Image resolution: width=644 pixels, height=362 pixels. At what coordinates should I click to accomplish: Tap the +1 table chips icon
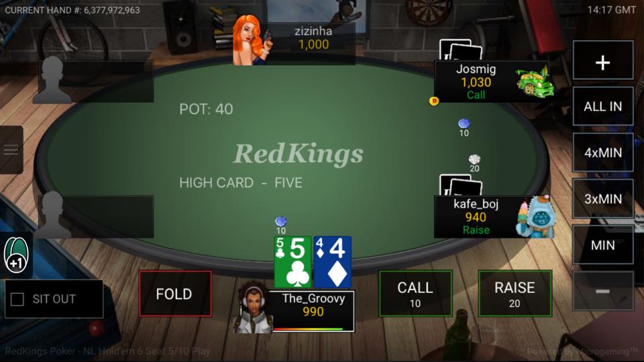pos(16,255)
